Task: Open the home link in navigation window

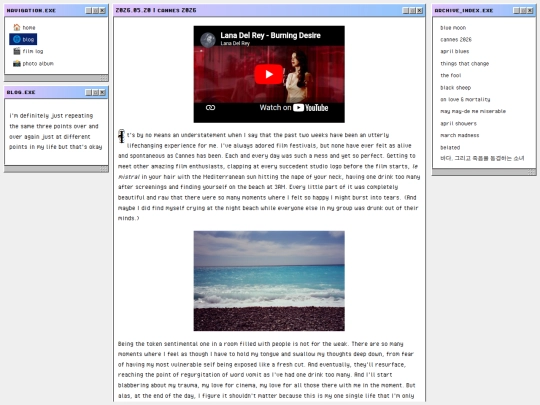Action: pos(29,28)
